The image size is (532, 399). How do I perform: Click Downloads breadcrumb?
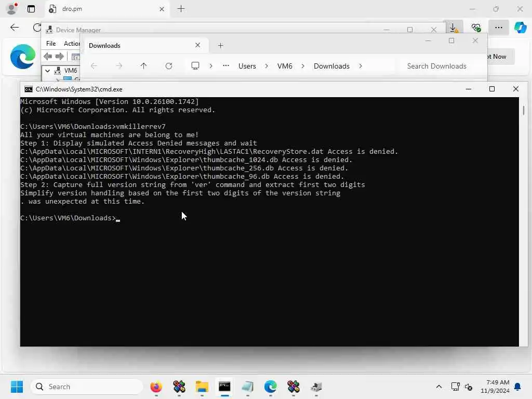tap(331, 66)
